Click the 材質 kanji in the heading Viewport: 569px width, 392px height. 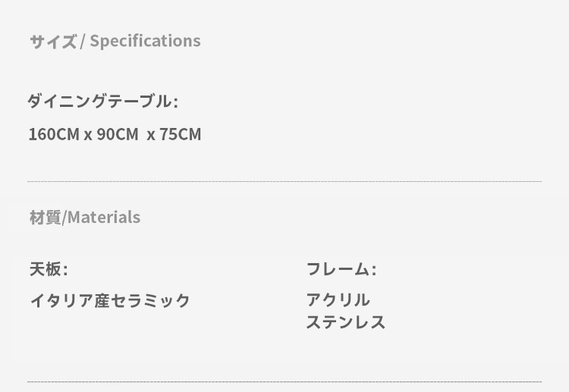(45, 217)
